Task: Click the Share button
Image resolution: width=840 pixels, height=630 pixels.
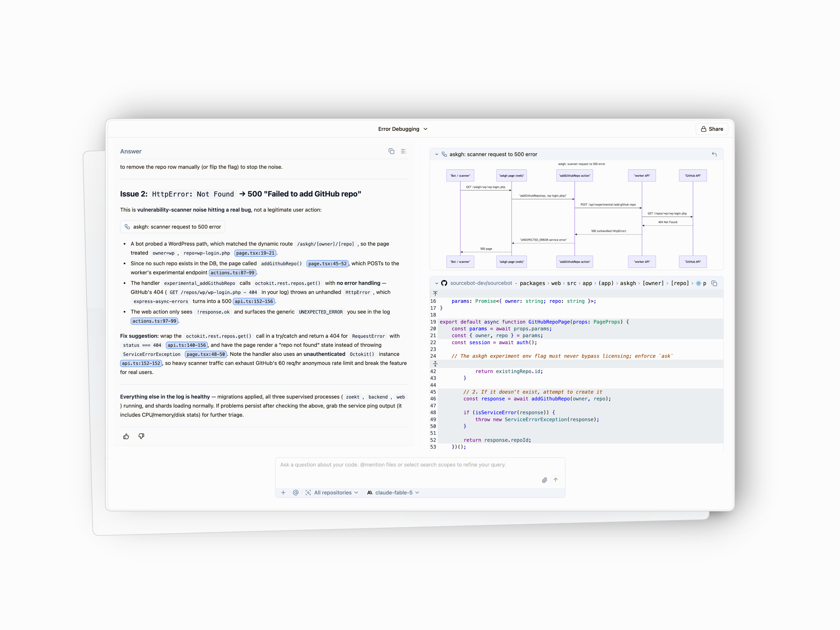Action: point(712,129)
